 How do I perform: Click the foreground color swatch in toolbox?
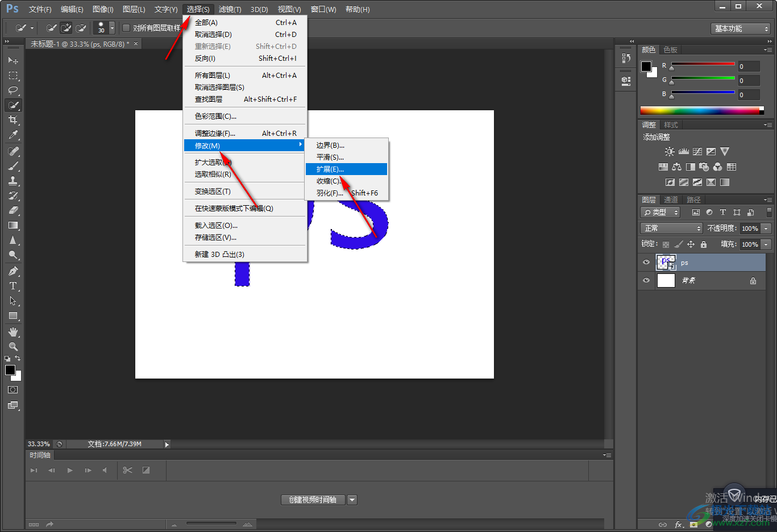[10, 370]
